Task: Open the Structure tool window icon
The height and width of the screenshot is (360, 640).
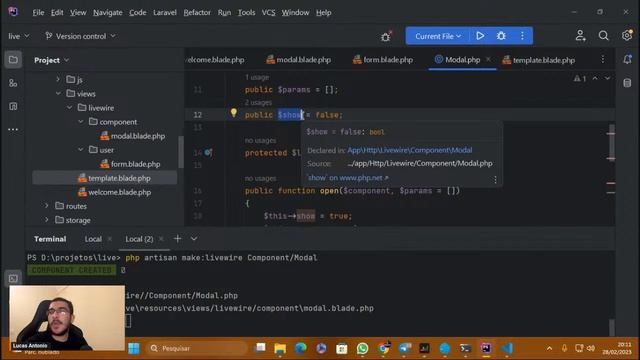Action: pos(13,107)
